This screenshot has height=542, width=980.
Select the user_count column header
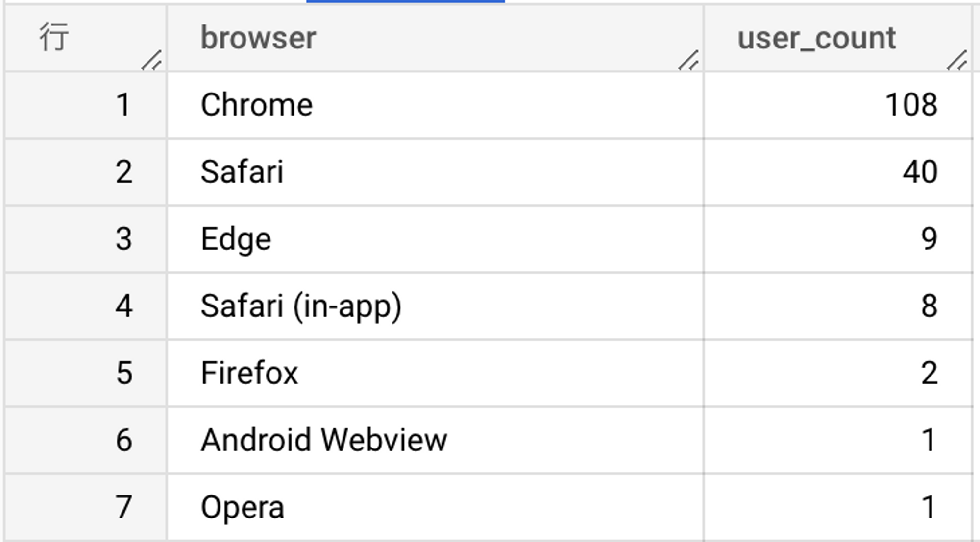click(838, 38)
